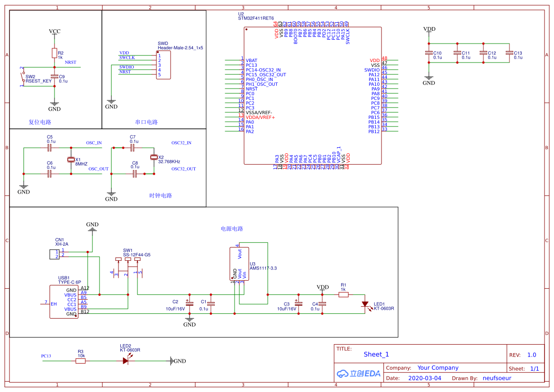Click the Your Company field
This screenshot has width=554, height=392.
438,368
